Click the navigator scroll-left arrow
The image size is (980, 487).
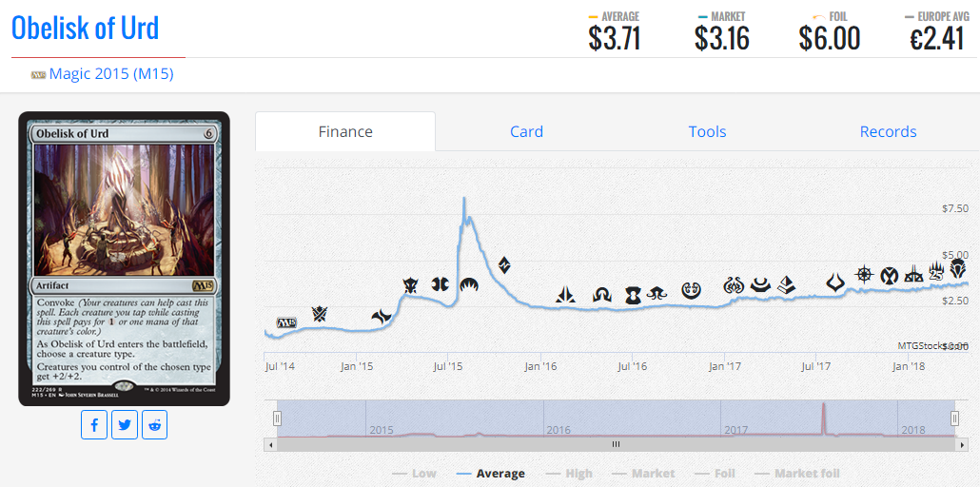(x=270, y=444)
